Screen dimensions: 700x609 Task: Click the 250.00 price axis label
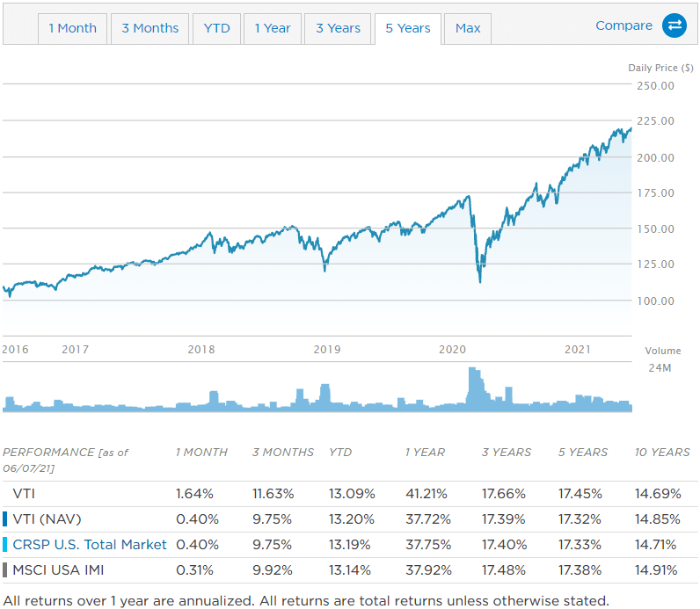coord(655,85)
